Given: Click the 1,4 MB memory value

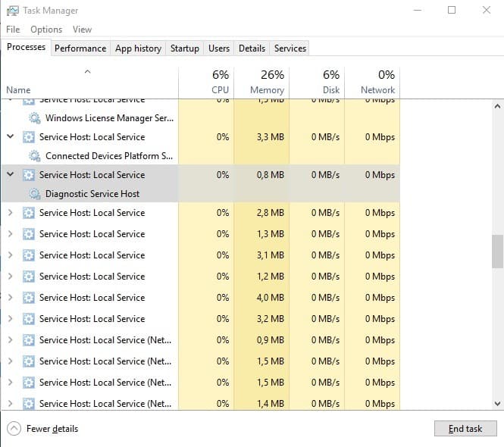Looking at the screenshot, I should coord(271,404).
